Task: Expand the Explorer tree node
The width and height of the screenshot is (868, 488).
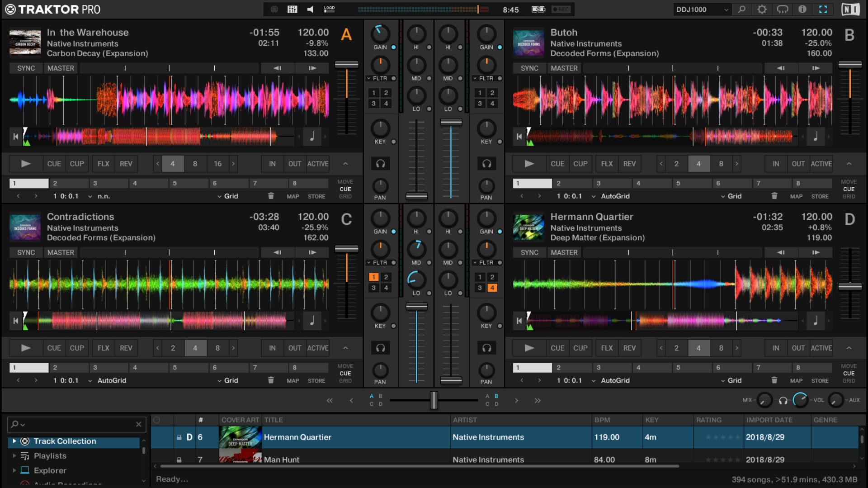Action: pyautogui.click(x=14, y=470)
